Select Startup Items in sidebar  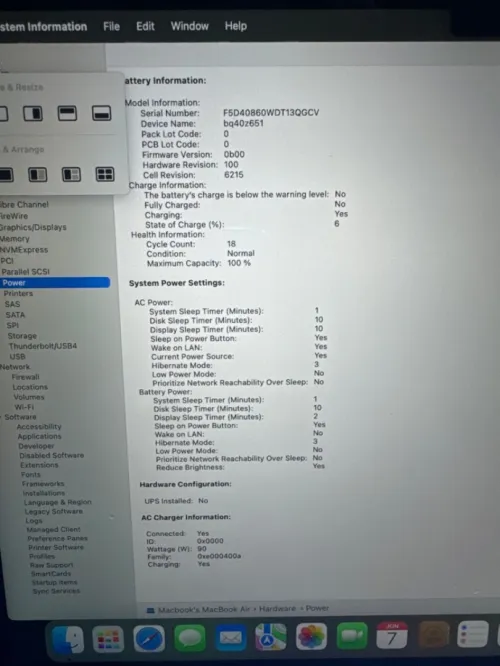coord(55,582)
